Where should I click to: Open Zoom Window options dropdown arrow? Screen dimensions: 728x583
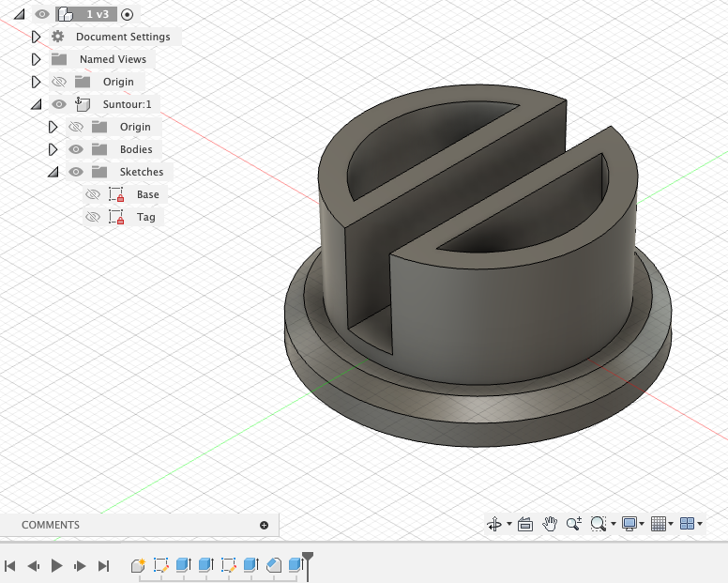pos(614,524)
